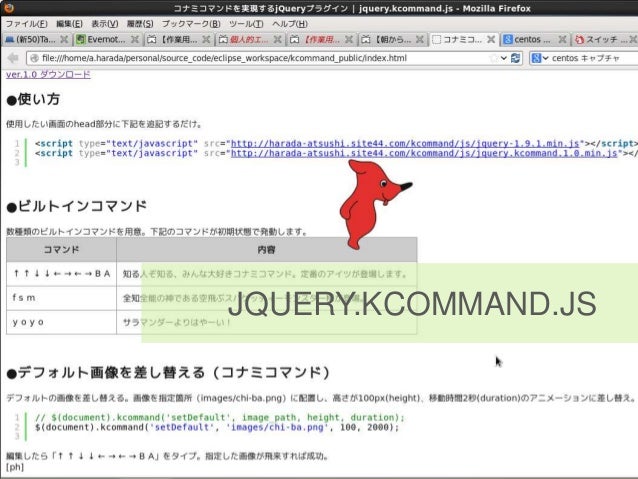Click the green comment code line
This screenshot has width=638, height=479.
tap(220, 418)
